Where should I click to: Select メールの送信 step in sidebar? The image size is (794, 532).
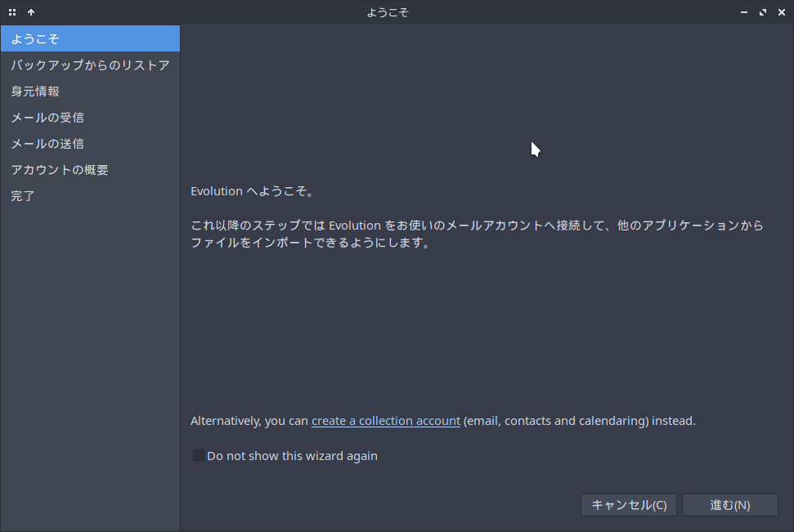point(90,144)
